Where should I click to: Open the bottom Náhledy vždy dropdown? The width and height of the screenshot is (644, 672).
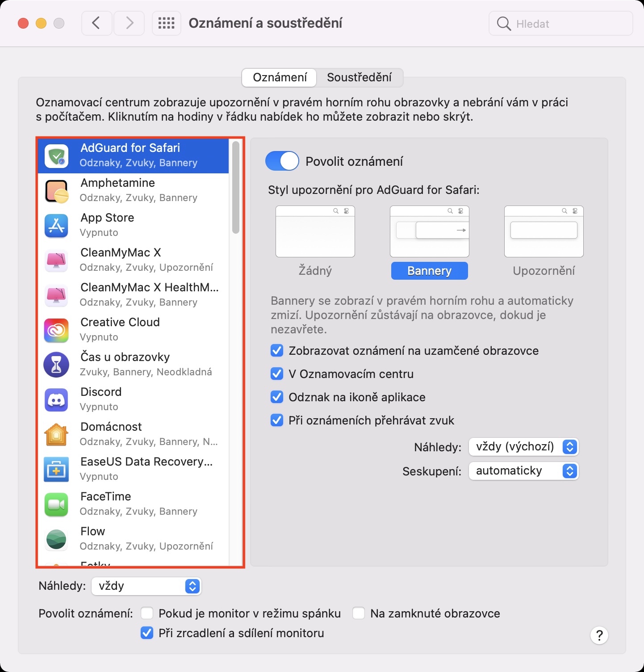click(146, 586)
